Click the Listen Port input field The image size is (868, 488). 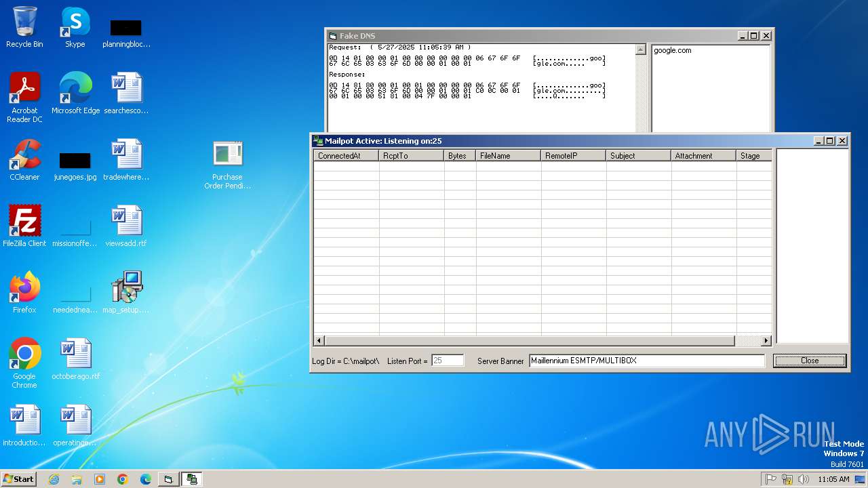(x=448, y=361)
